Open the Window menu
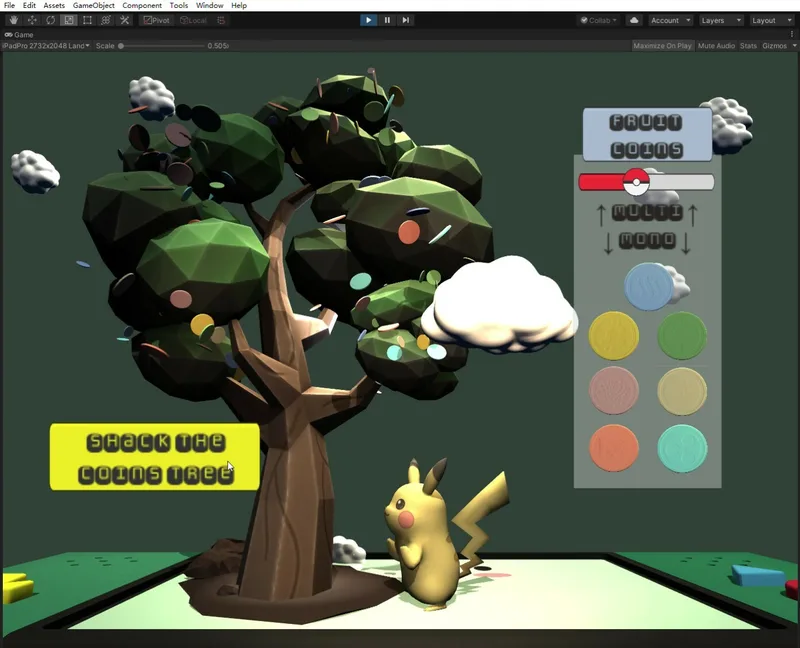The image size is (800, 648). tap(210, 5)
